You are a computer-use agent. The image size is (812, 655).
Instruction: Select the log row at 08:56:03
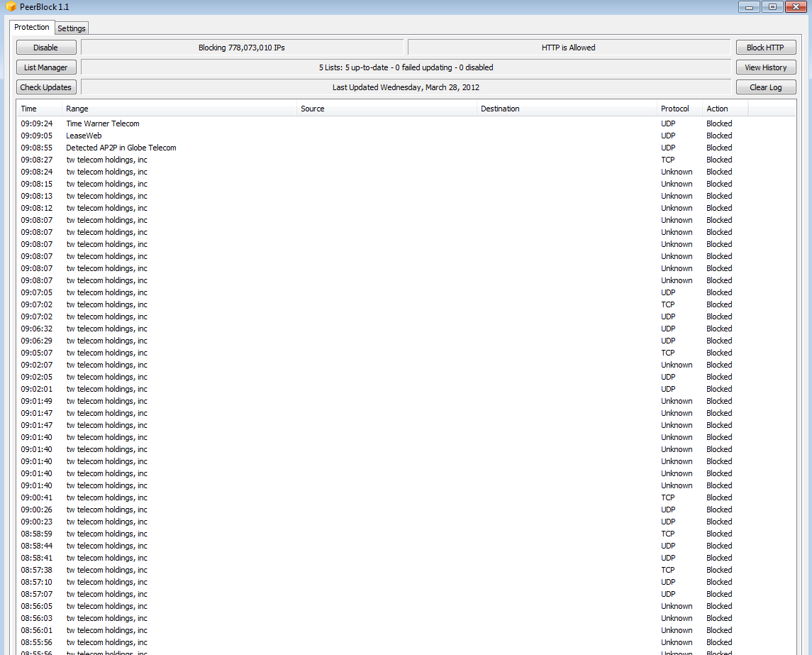click(x=406, y=618)
